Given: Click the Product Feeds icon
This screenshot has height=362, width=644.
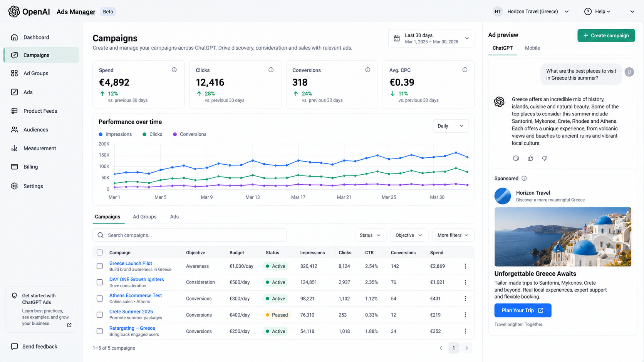Looking at the screenshot, I should pyautogui.click(x=14, y=111).
